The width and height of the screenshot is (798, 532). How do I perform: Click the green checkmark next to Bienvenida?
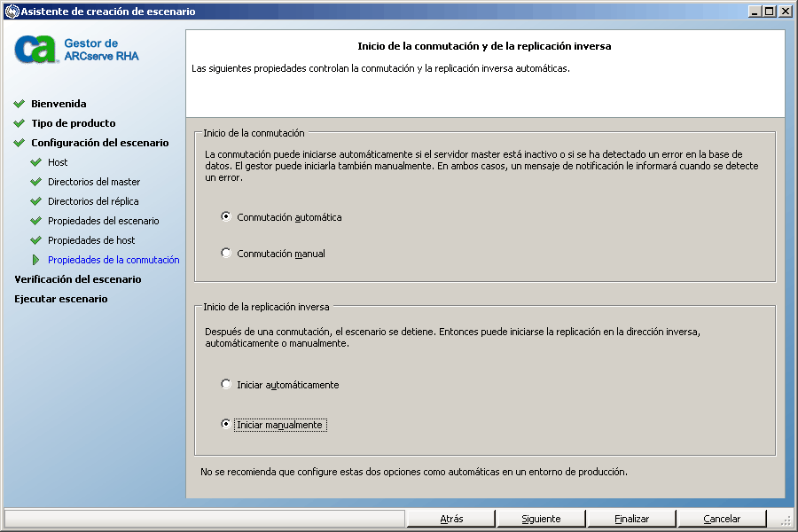pyautogui.click(x=20, y=104)
